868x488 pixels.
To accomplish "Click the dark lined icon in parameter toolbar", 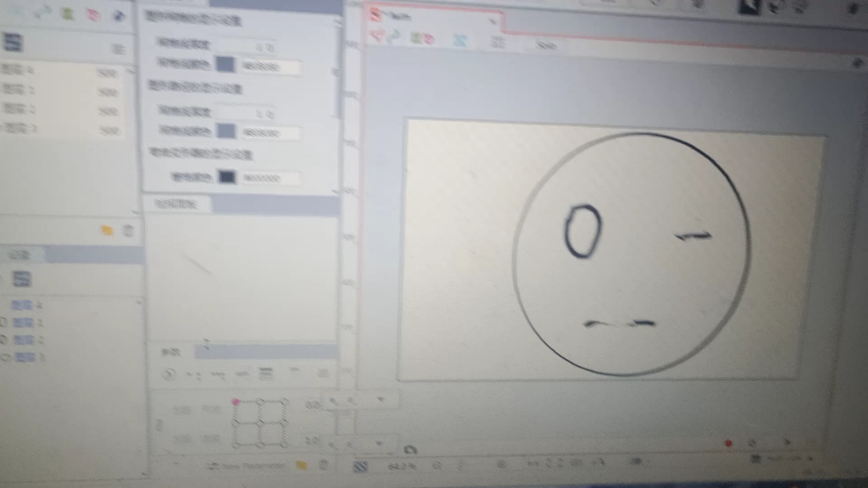I will pos(266,373).
